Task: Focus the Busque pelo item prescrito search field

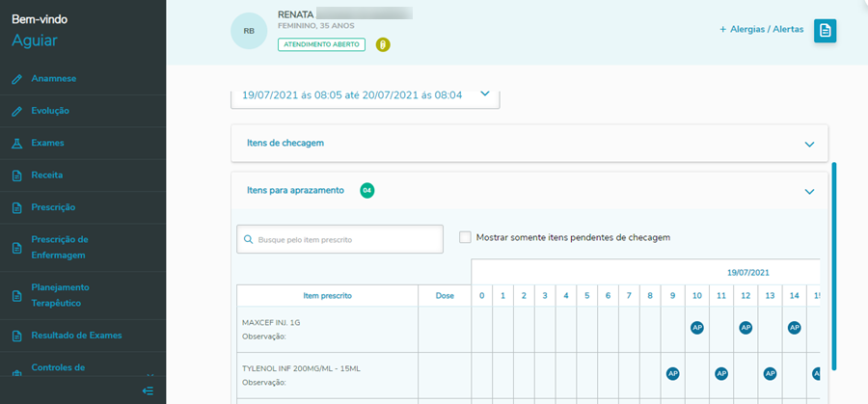Action: pos(339,239)
